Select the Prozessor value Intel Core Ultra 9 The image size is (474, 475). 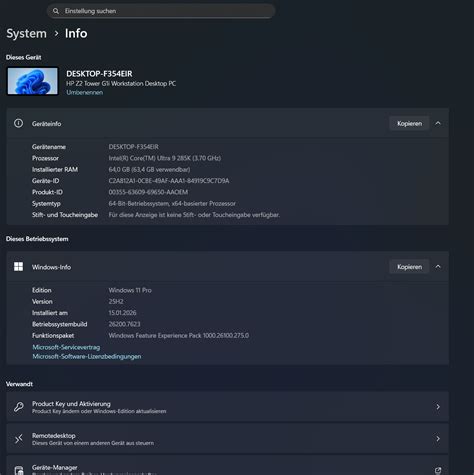click(164, 158)
